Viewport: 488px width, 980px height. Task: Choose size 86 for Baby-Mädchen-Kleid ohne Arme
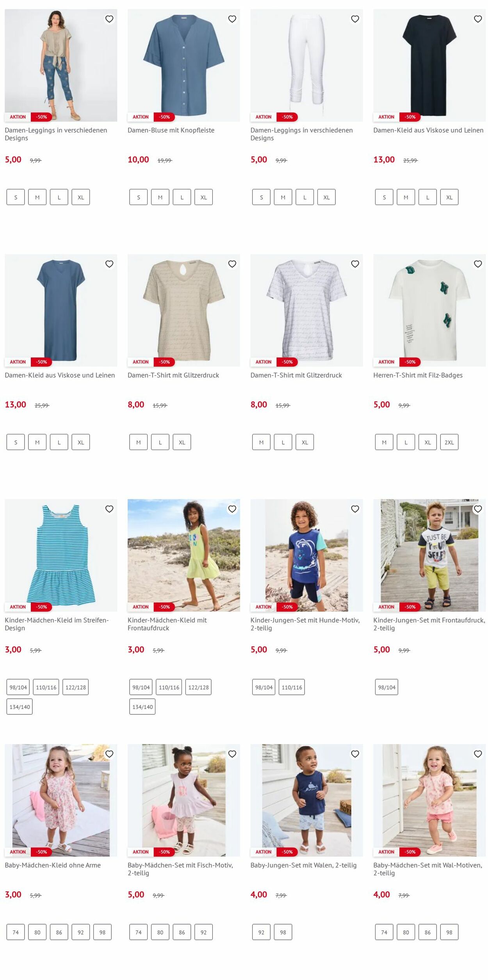[x=59, y=932]
